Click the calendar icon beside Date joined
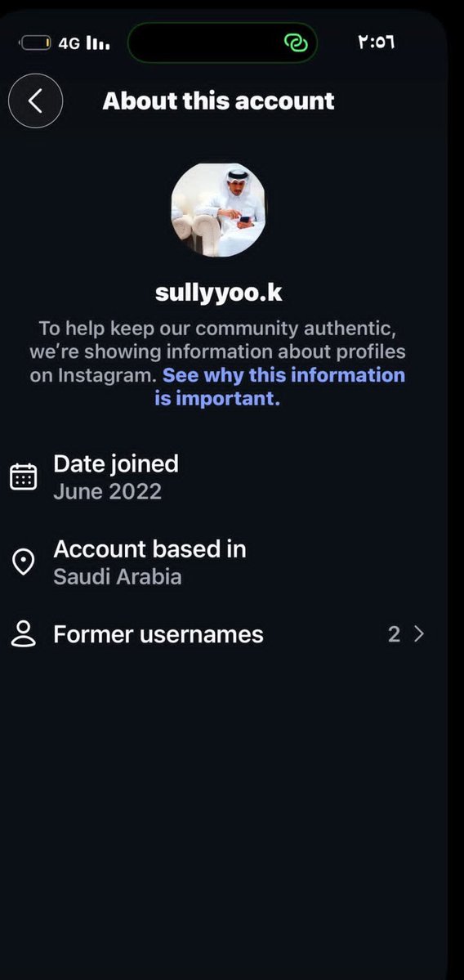464x980 pixels. tap(24, 477)
